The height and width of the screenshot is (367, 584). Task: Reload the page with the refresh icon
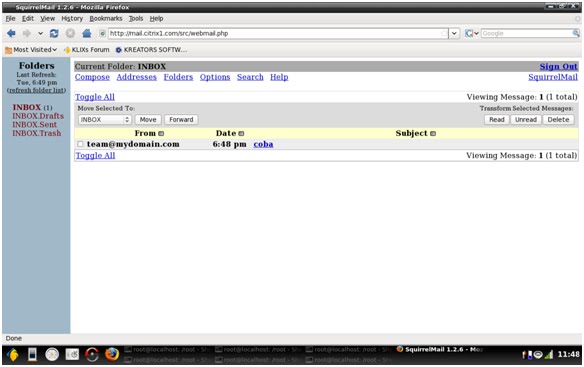click(54, 34)
